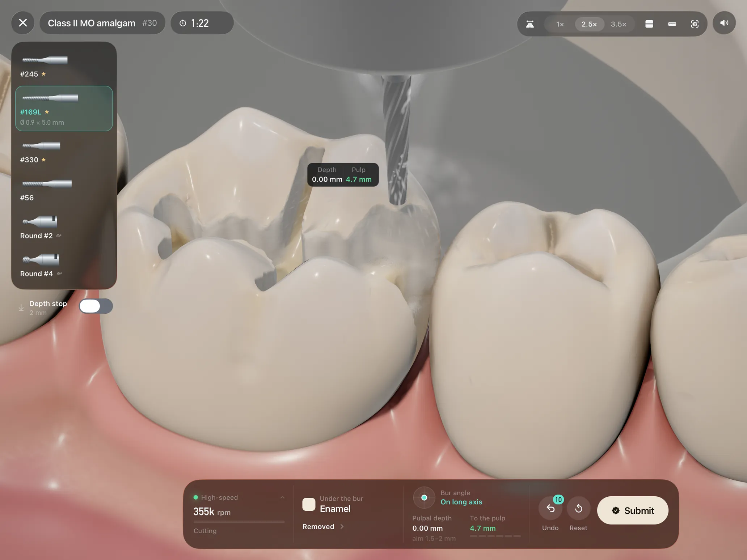Click the Class II MO amalgam title

point(92,23)
